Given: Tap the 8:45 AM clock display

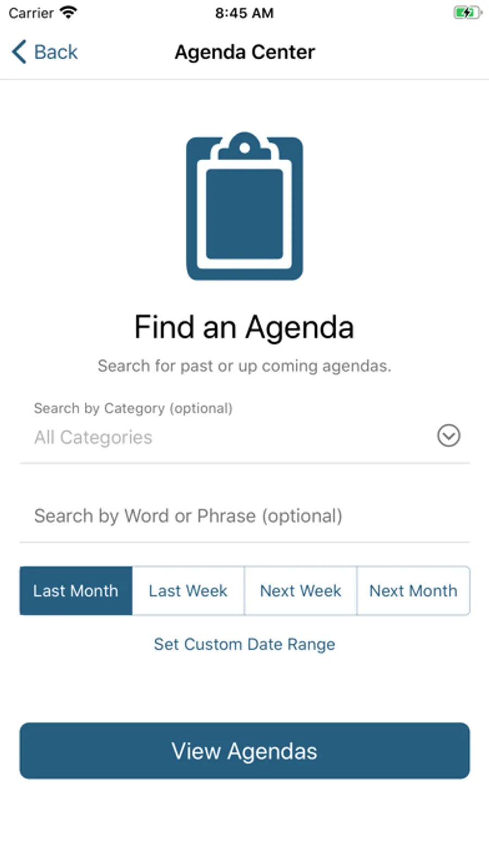Looking at the screenshot, I should pyautogui.click(x=244, y=13).
